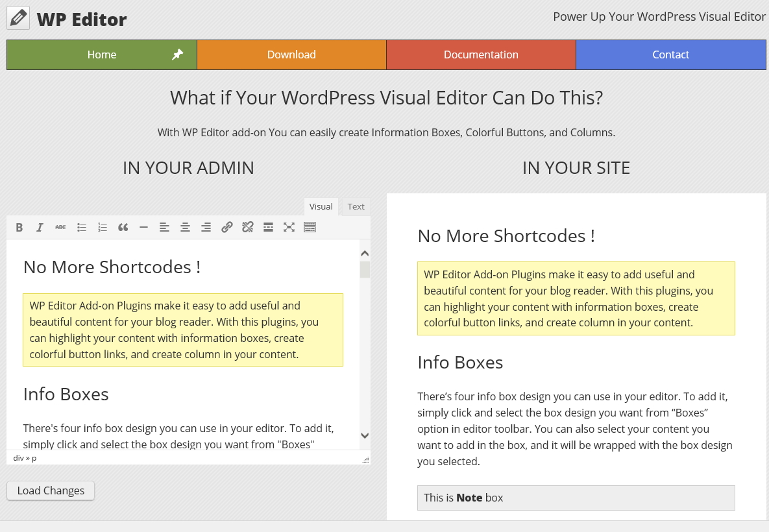Click 'No More Shortcodes !' heading in site preview

(x=506, y=236)
